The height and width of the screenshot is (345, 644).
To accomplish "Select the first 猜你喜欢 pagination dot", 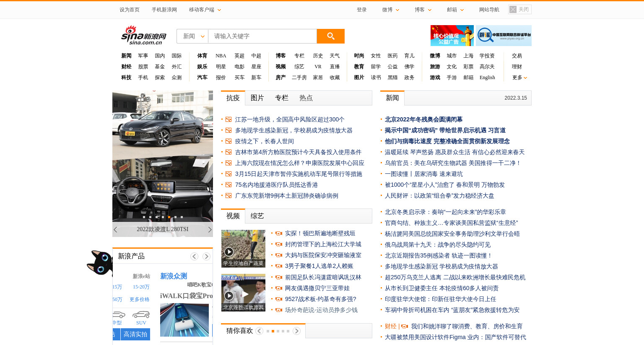I will click(268, 331).
